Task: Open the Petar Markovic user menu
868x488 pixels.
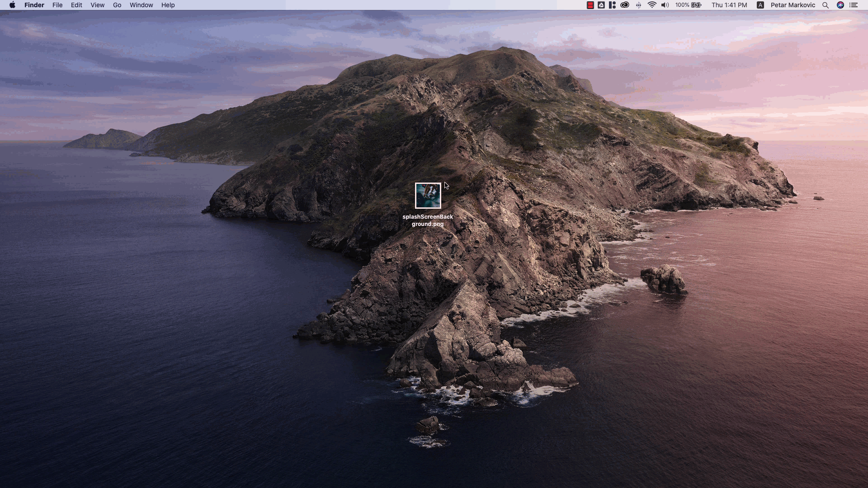Action: [793, 5]
